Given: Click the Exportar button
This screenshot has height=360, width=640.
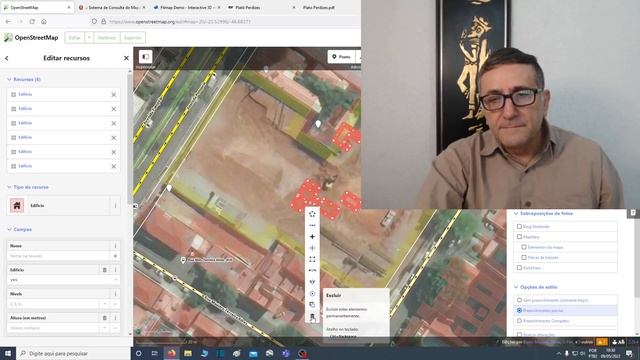Looking at the screenshot, I should (x=133, y=38).
